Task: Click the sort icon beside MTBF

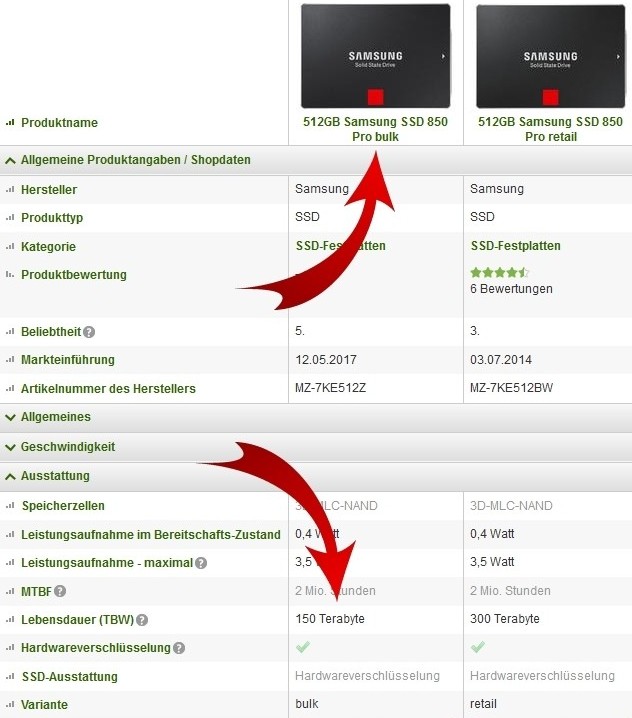Action: [x=10, y=591]
